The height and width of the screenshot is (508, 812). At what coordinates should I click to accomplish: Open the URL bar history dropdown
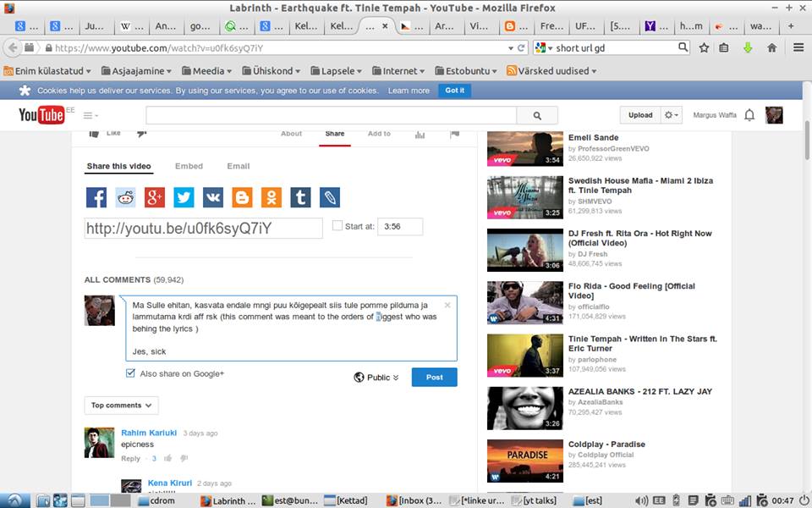click(x=511, y=47)
